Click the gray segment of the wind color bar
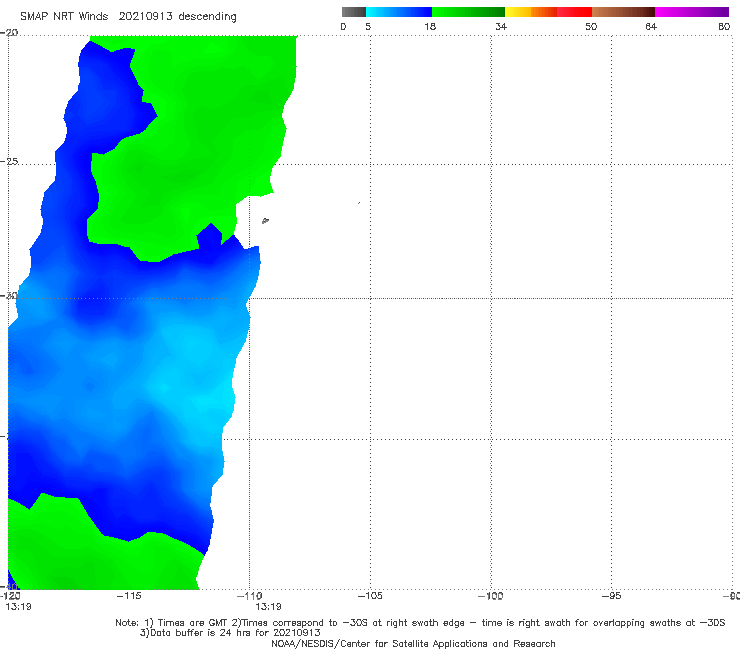Viewport: 740px width, 650px height. (x=353, y=12)
